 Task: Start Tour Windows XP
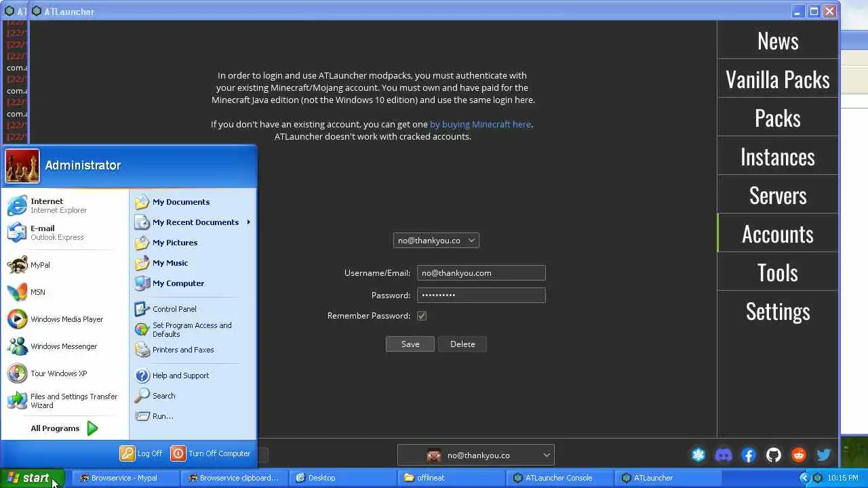pyautogui.click(x=65, y=373)
